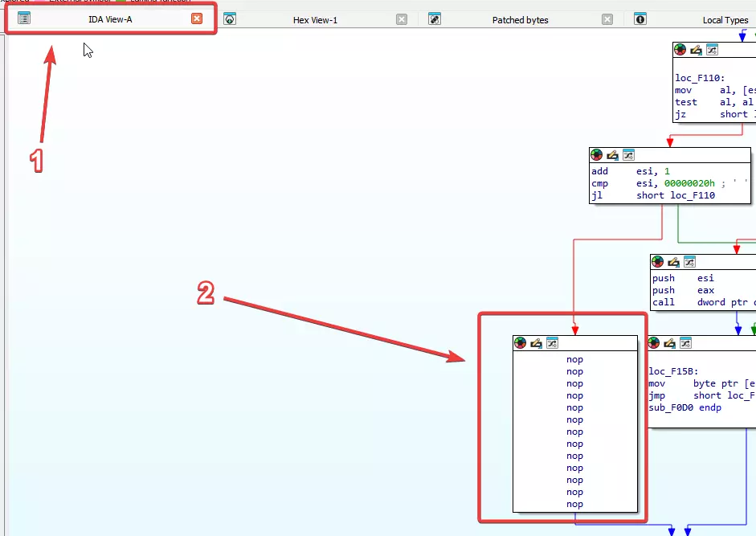The height and width of the screenshot is (536, 756).
Task: Select the 'cmp esi, 00000020h' instruction
Action: pyautogui.click(x=653, y=183)
